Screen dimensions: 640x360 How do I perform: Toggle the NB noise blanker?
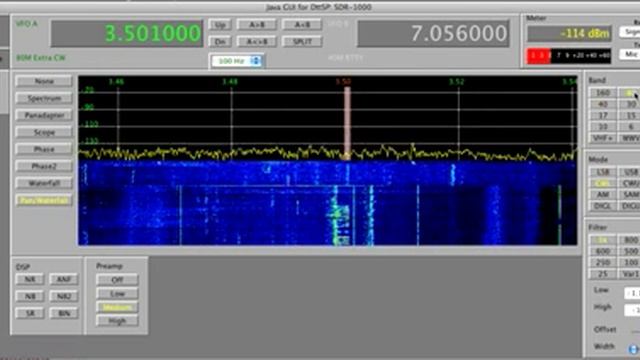[x=30, y=296]
